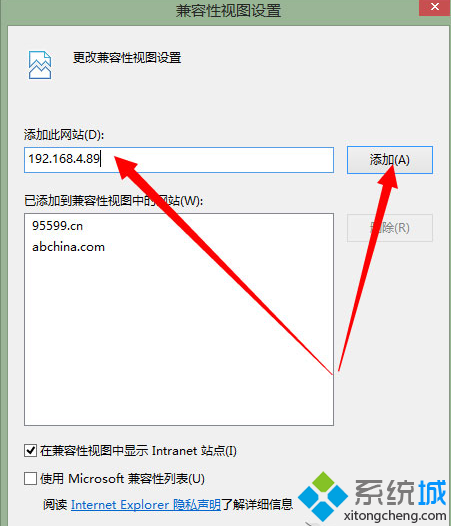Click the 兼容性视图设置 title bar text
Viewport: 451px width, 526px height.
(228, 11)
